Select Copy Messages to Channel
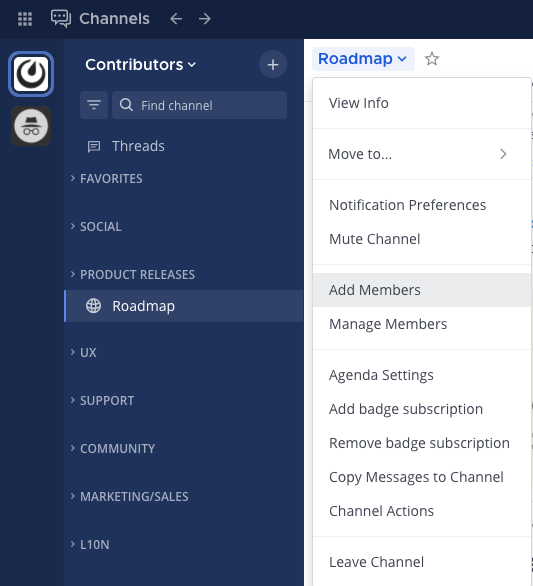This screenshot has height=586, width=533. [x=422, y=477]
